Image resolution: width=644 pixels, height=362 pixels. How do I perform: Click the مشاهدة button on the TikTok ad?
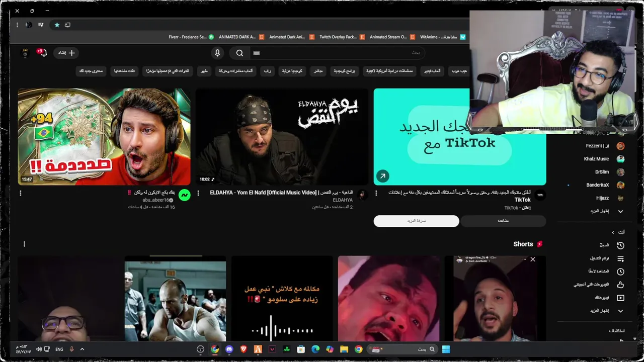click(503, 221)
